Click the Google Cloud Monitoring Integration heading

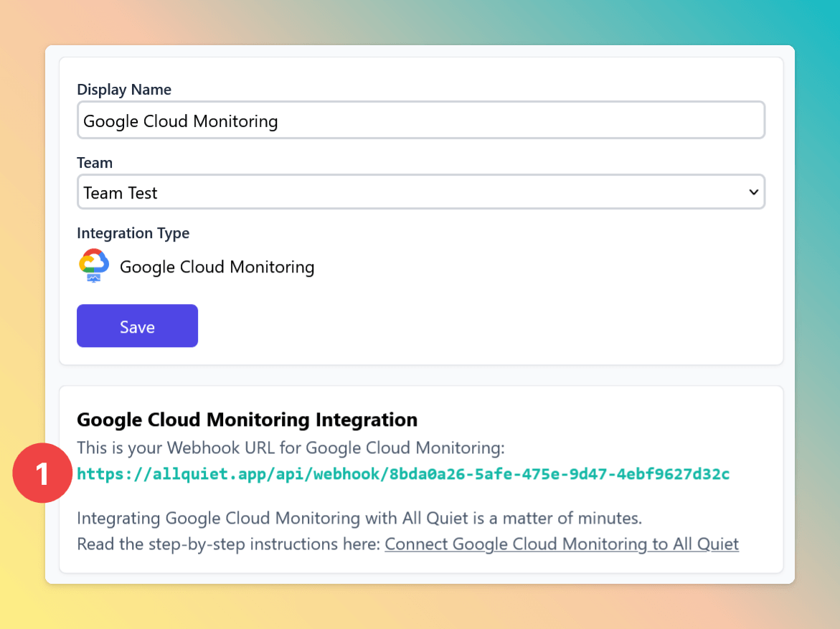tap(247, 420)
